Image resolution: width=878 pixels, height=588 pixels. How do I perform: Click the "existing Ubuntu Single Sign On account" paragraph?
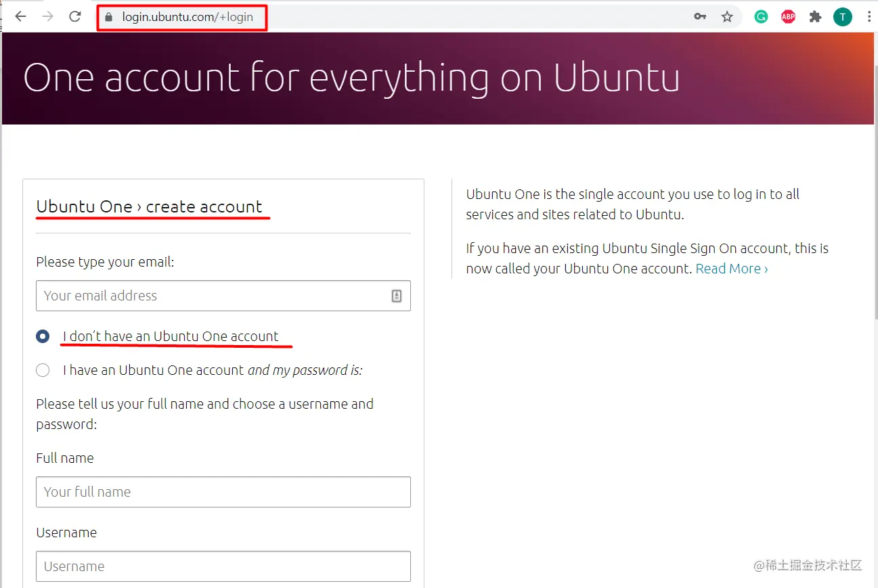pyautogui.click(x=647, y=258)
